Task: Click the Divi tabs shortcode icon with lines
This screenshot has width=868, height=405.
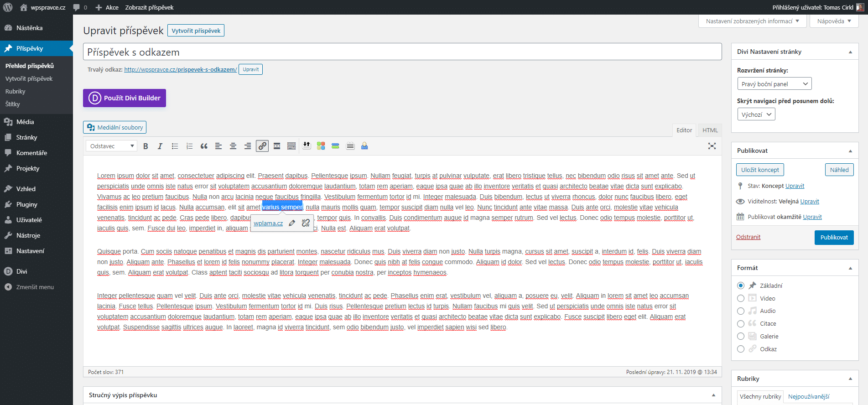Action: (x=350, y=146)
